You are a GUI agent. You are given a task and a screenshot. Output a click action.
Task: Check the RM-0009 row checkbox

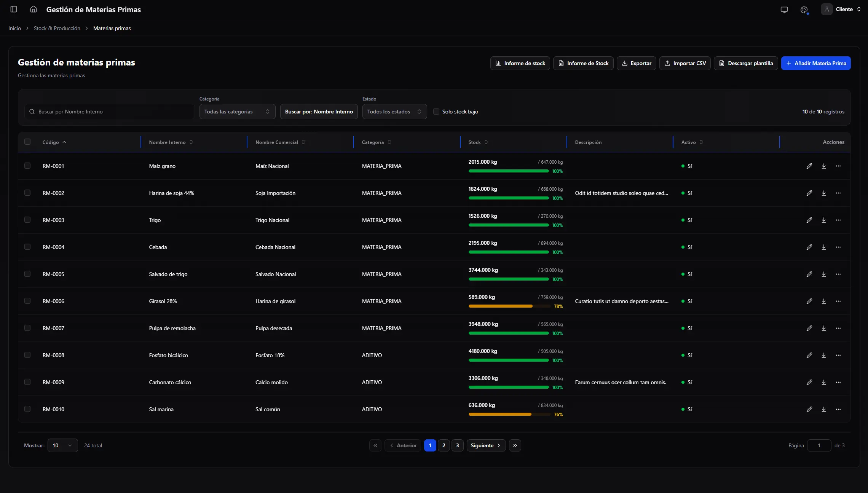[27, 382]
